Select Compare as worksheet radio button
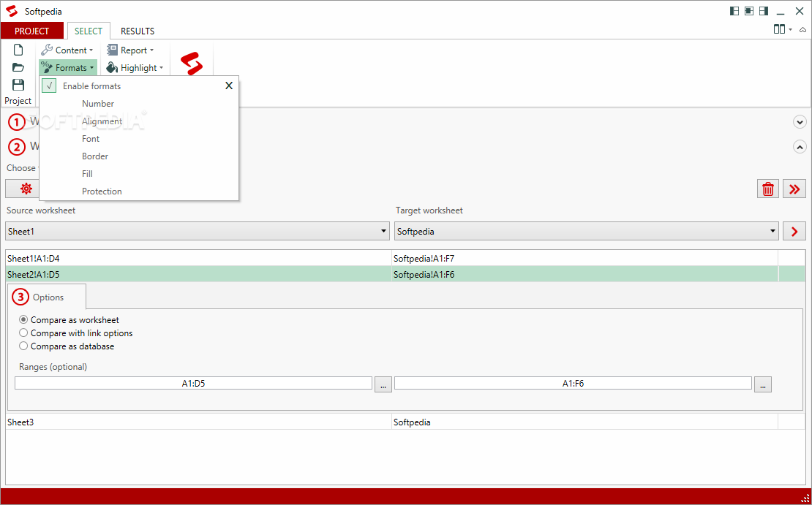 pyautogui.click(x=23, y=320)
